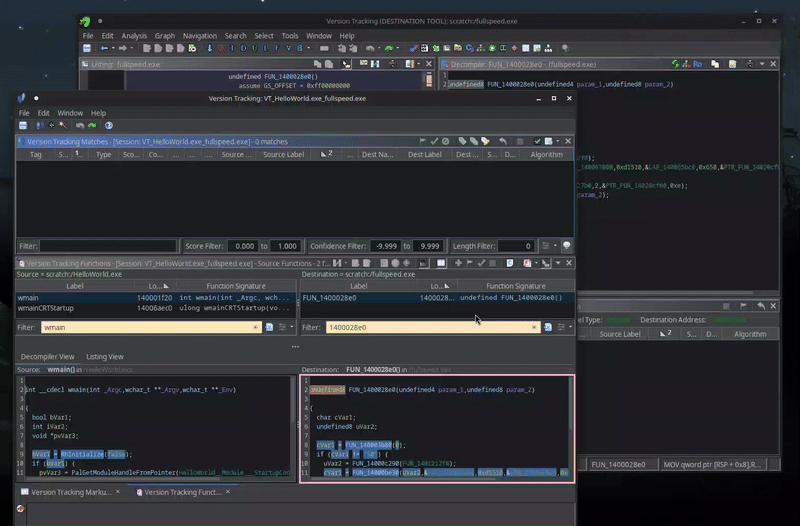This screenshot has width=800, height=526.
Task: Click the first tag icon in Matches panel
Action: point(462,141)
